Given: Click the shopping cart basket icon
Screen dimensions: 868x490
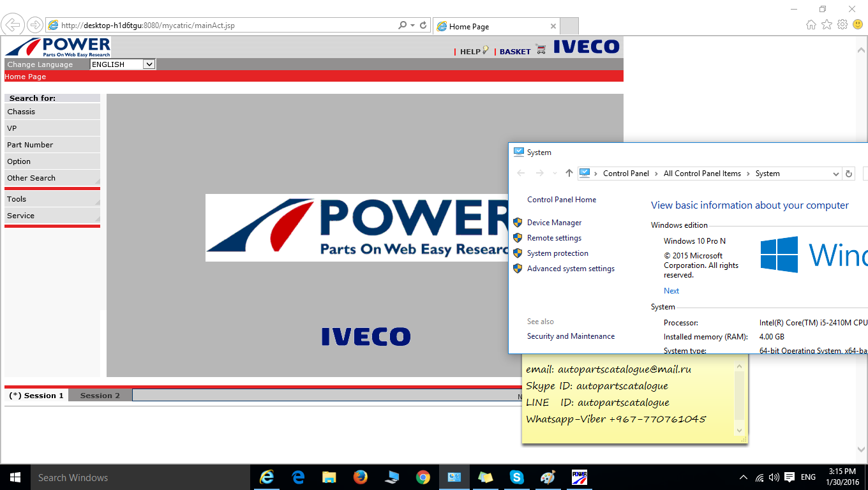Looking at the screenshot, I should (541, 50).
